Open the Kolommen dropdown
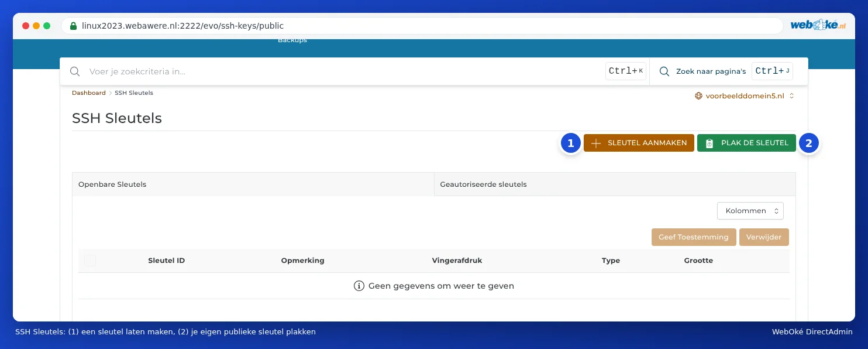Image resolution: width=868 pixels, height=349 pixels. click(x=750, y=211)
